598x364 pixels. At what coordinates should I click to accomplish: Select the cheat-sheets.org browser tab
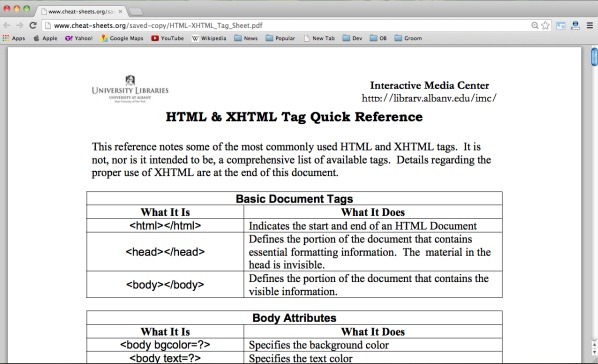click(80, 12)
